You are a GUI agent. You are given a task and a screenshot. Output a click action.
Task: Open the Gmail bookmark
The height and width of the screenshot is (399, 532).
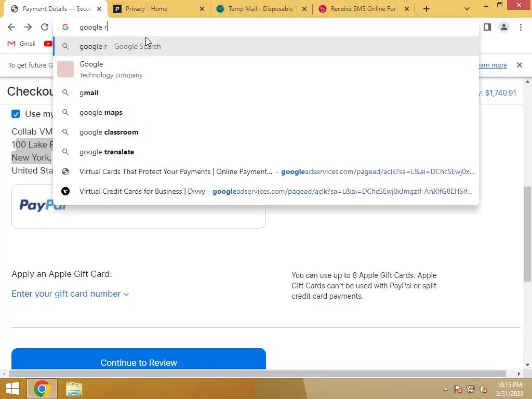22,44
